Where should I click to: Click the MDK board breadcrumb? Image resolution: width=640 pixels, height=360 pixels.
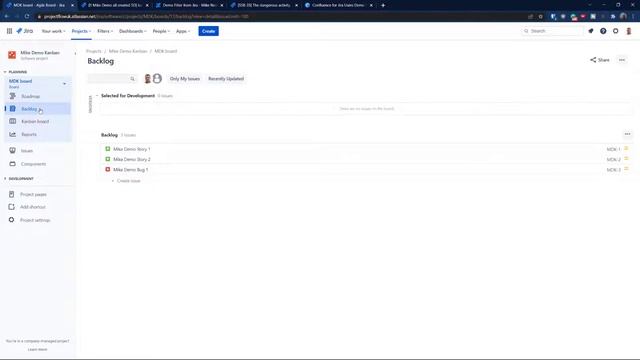click(x=166, y=51)
